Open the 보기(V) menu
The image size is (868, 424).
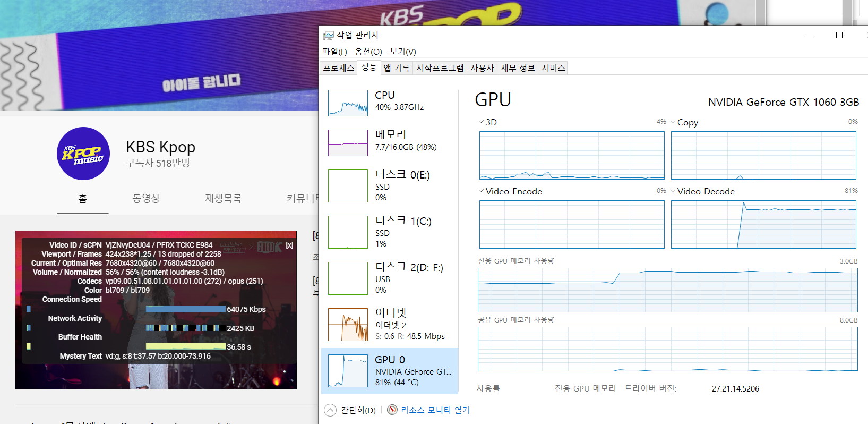tap(403, 52)
